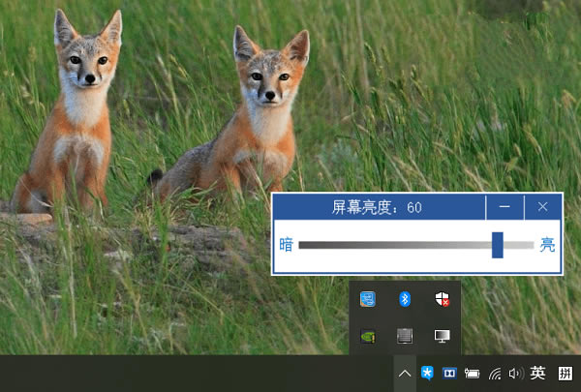Open the battery status icon
The height and width of the screenshot is (392, 581).
(x=473, y=373)
